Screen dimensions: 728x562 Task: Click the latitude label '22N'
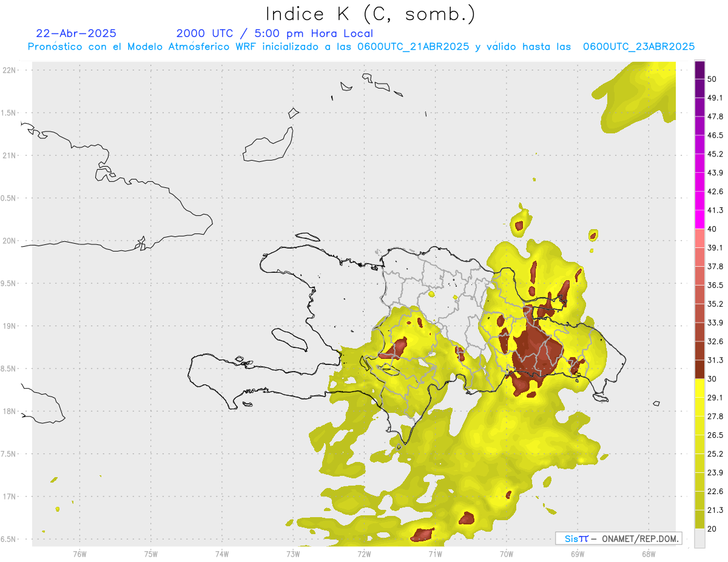(x=10, y=70)
